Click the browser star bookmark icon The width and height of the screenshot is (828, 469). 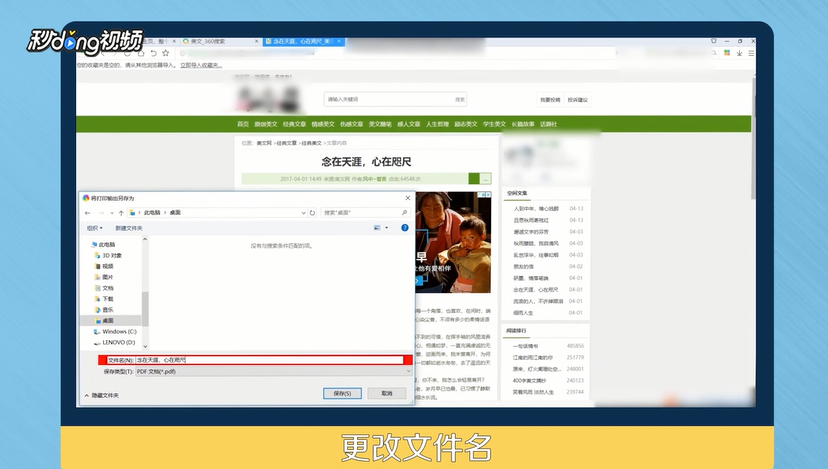pyautogui.click(x=166, y=53)
